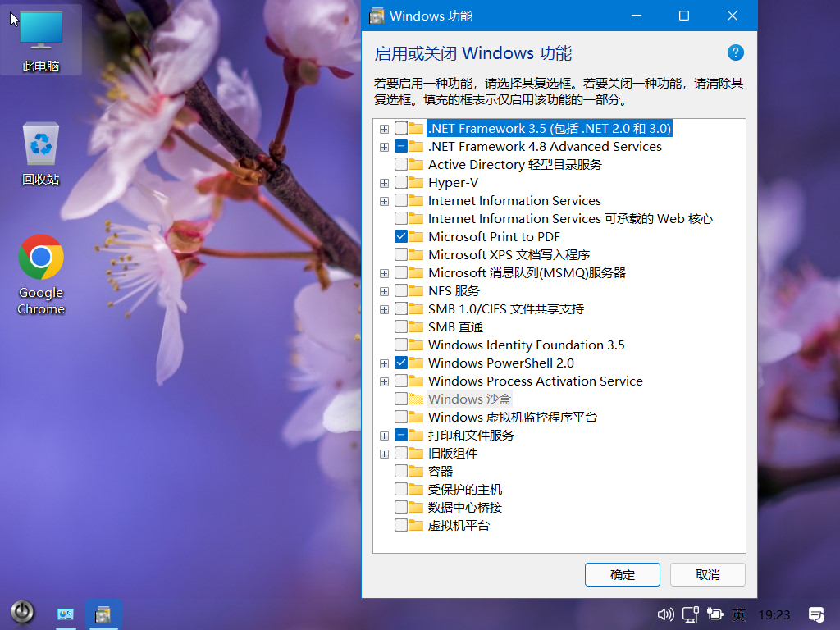
Task: Click the NFS 服务 folder icon
Action: [x=416, y=290]
